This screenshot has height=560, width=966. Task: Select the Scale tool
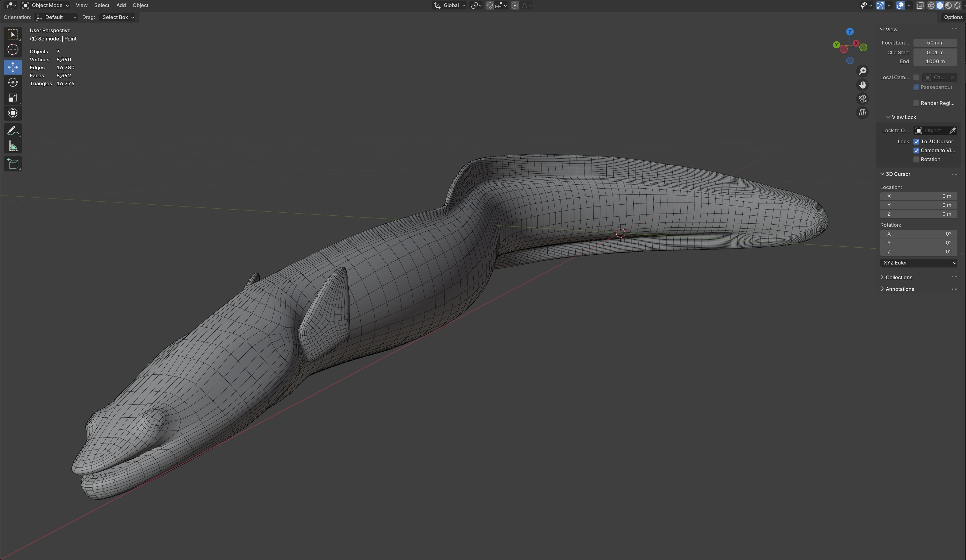13,98
